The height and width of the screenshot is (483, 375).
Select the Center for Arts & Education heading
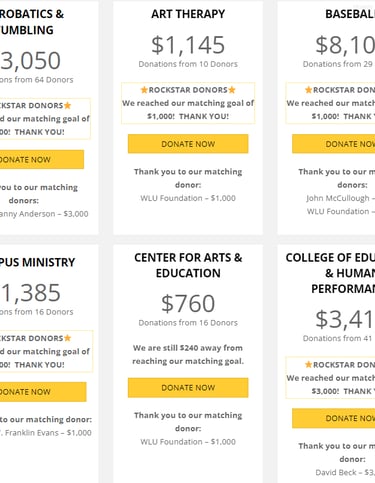(x=188, y=265)
